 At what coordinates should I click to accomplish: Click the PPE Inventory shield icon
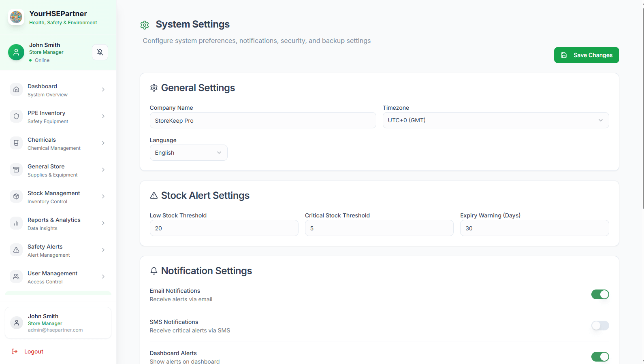(16, 116)
